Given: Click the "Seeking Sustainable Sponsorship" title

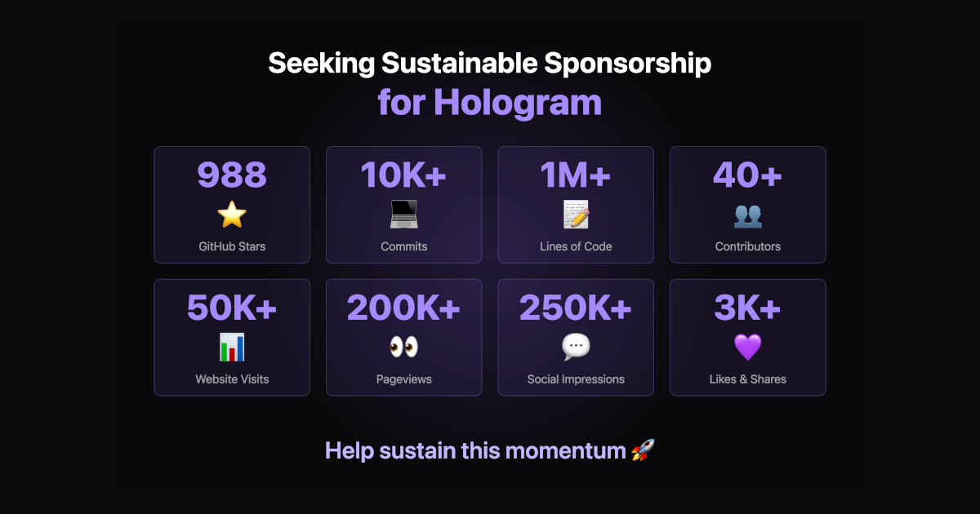Looking at the screenshot, I should click(x=490, y=63).
